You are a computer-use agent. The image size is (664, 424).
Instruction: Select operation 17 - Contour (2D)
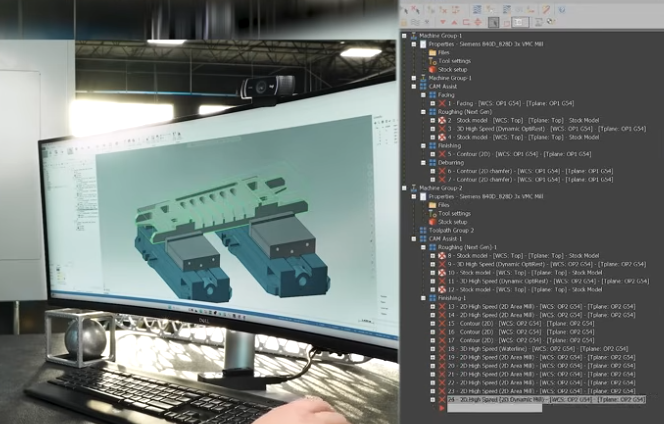(521, 341)
